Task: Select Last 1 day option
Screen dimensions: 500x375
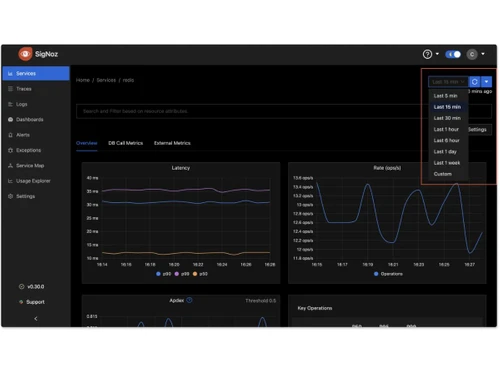Action: pos(448,152)
